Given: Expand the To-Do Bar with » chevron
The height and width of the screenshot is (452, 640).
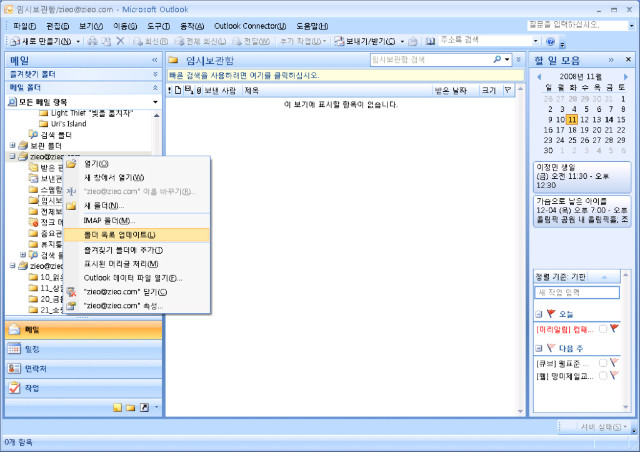Looking at the screenshot, I should pos(611,60).
